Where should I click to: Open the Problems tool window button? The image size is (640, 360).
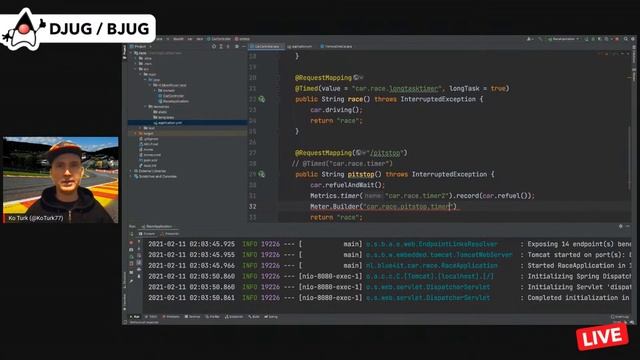tap(171, 317)
